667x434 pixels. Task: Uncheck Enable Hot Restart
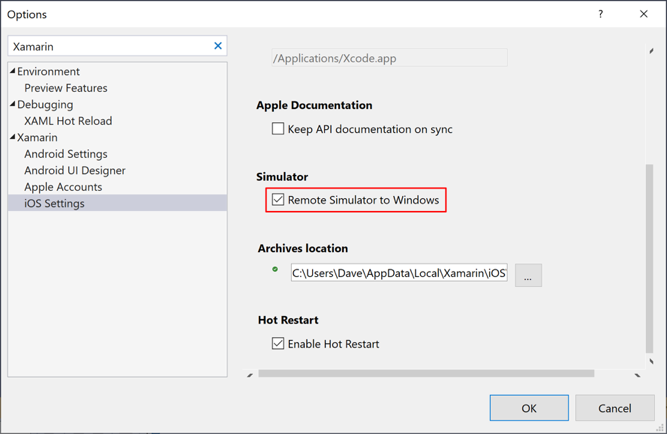pyautogui.click(x=278, y=343)
